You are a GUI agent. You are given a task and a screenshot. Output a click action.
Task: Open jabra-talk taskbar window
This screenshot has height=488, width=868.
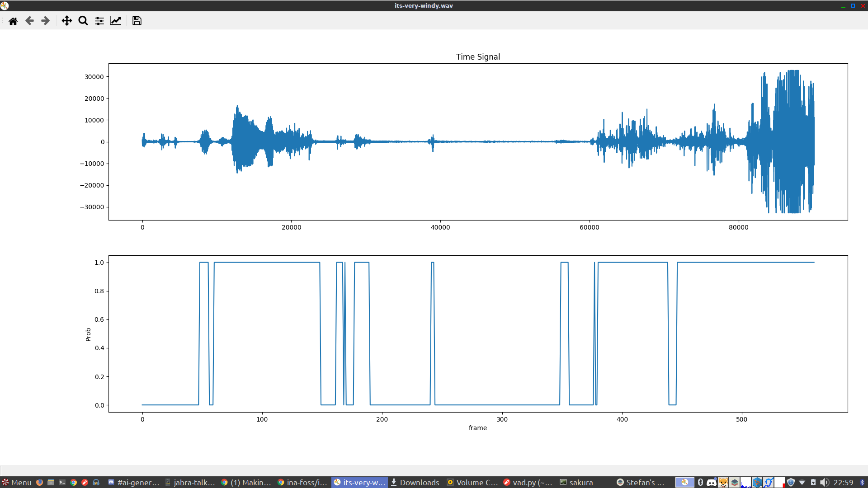tap(190, 483)
